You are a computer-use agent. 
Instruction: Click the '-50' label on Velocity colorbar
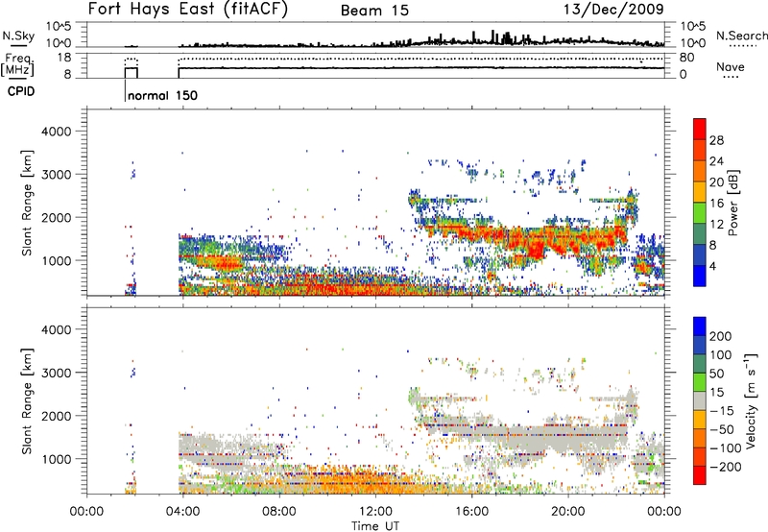(x=722, y=429)
